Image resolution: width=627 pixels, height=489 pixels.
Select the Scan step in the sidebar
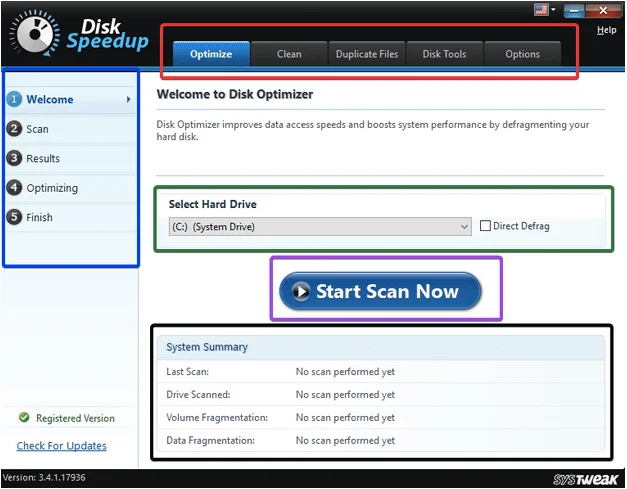(70, 129)
